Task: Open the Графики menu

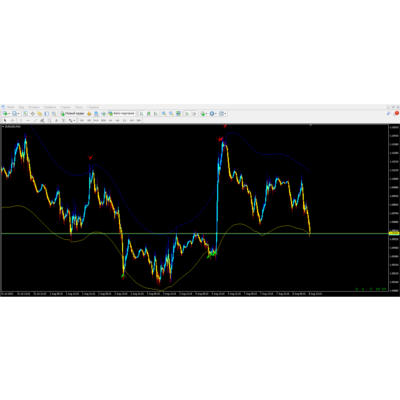Action: [50, 107]
